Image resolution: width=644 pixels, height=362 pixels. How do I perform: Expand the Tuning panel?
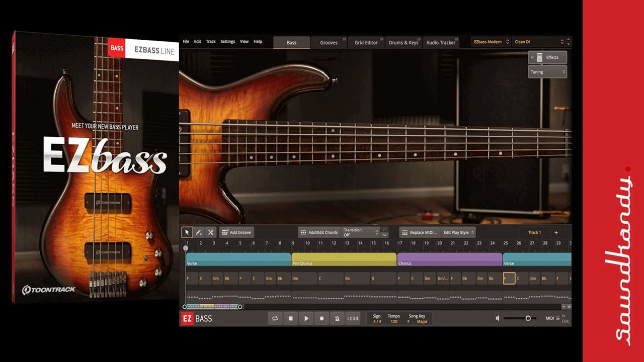pyautogui.click(x=547, y=72)
